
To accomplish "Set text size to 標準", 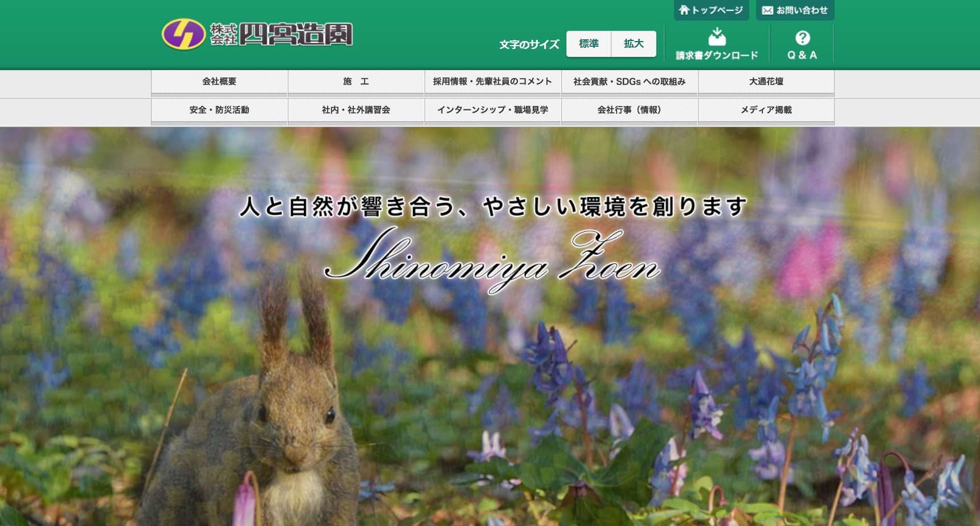I will coord(589,44).
